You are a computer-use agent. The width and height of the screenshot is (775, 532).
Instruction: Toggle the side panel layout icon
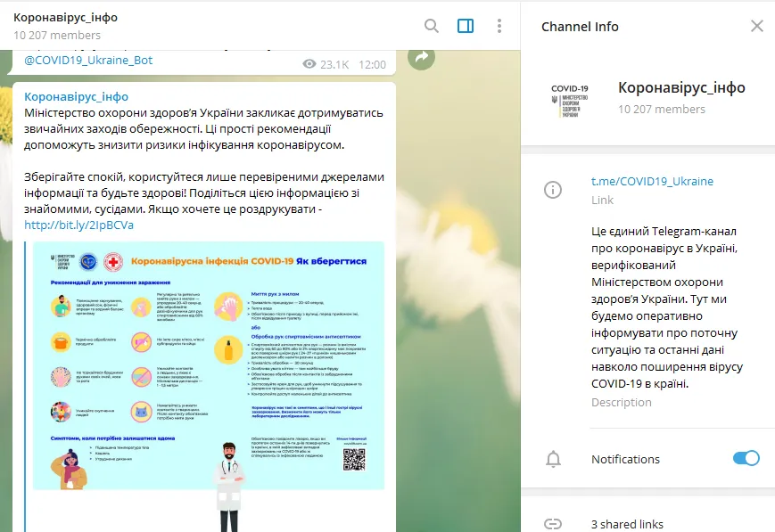point(466,26)
